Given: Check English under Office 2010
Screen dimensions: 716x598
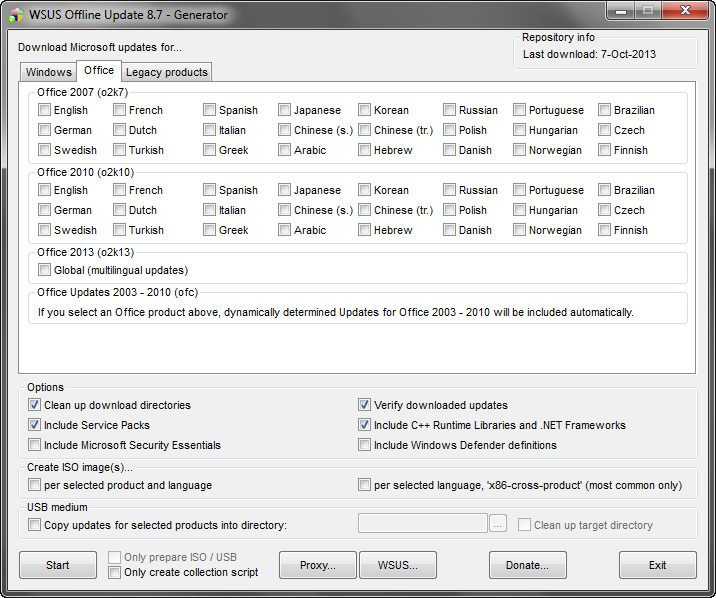Looking at the screenshot, I should point(44,189).
